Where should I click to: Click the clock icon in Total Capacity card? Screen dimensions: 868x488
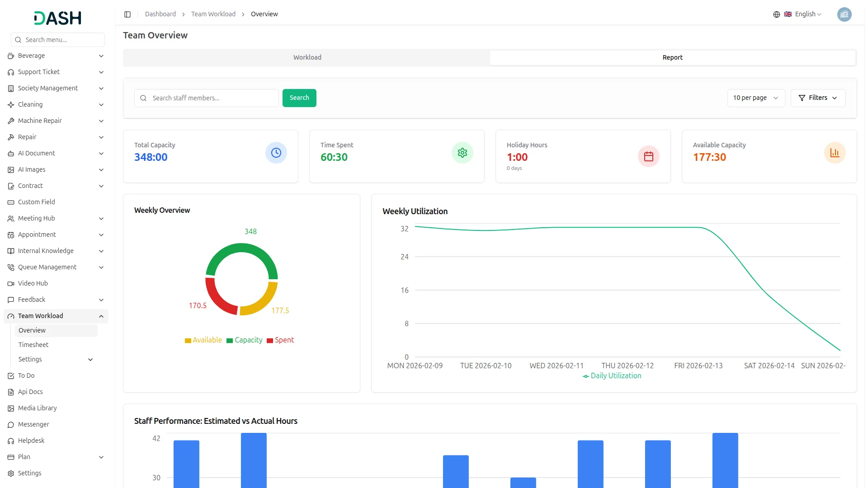pyautogui.click(x=276, y=153)
